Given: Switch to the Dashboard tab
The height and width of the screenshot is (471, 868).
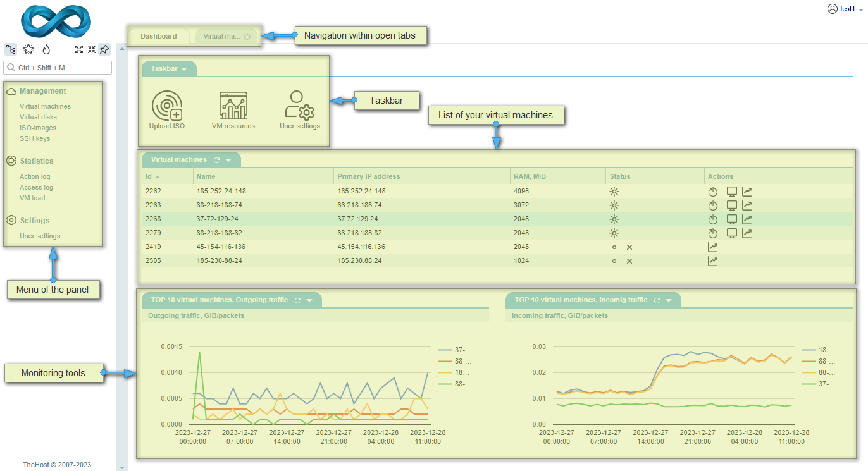Looking at the screenshot, I should pyautogui.click(x=159, y=36).
